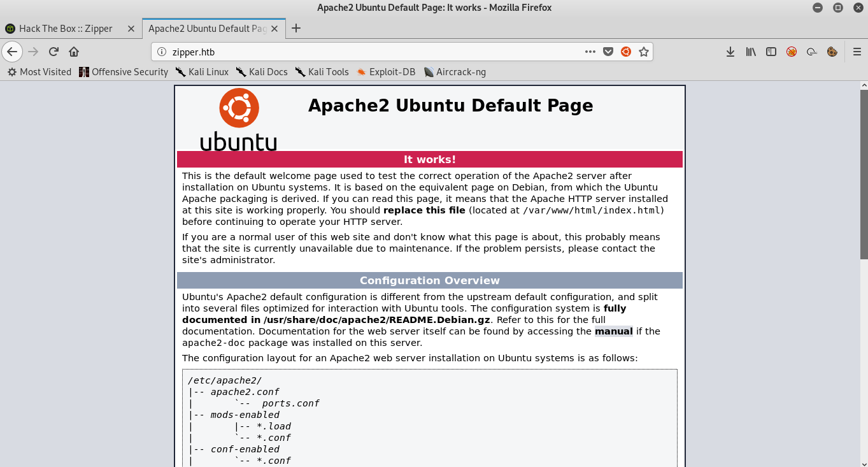868x467 pixels.
Task: Toggle the sidebar view
Action: pos(771,52)
